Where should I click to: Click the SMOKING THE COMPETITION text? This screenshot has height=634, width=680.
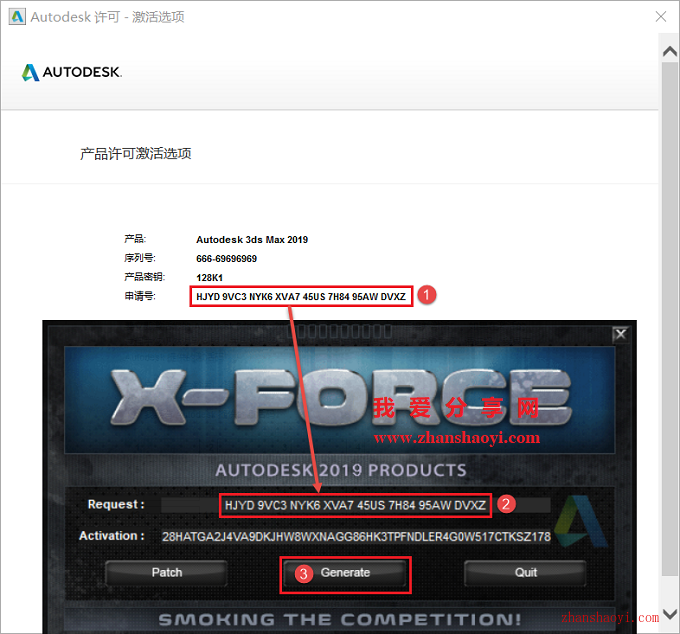[x=340, y=619]
